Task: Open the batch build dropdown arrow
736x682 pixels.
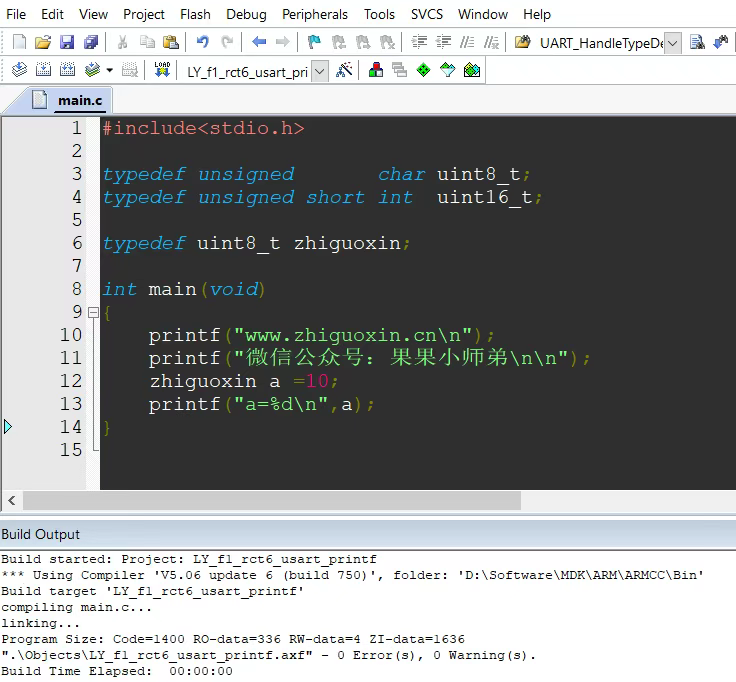Action: point(109,71)
